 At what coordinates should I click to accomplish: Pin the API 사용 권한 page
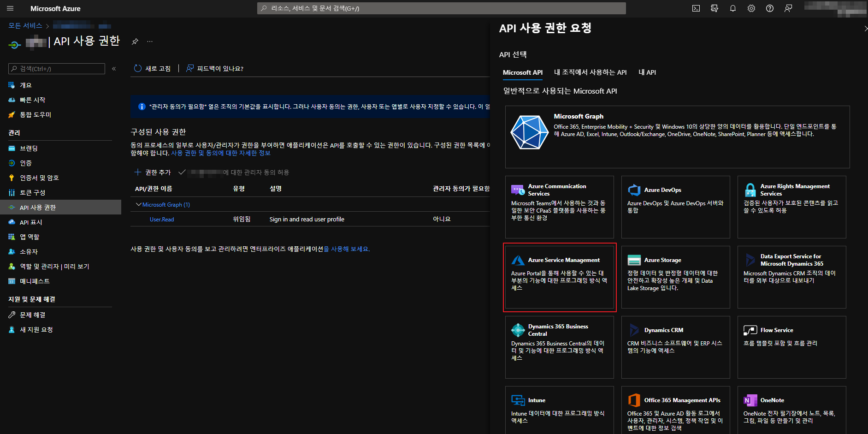click(x=135, y=42)
